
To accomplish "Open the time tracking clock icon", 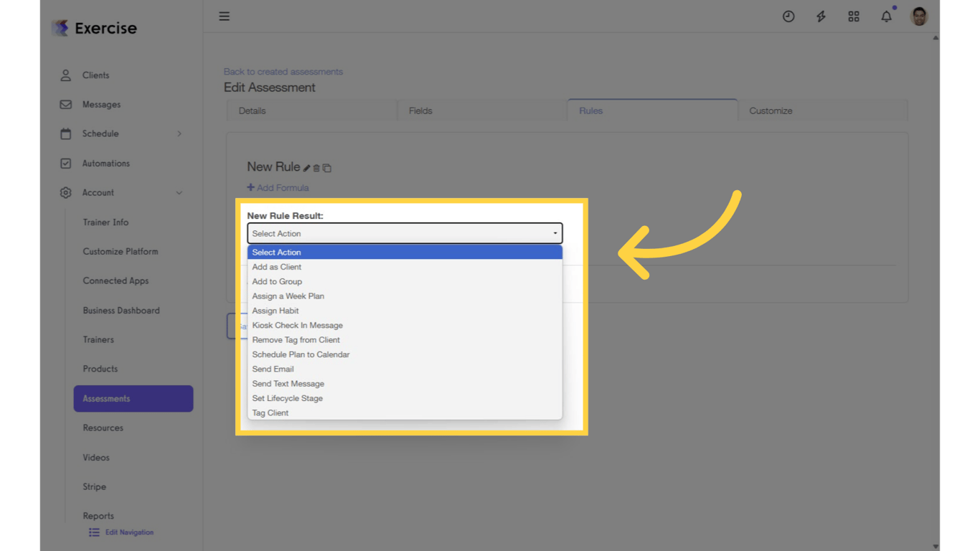I will click(788, 16).
